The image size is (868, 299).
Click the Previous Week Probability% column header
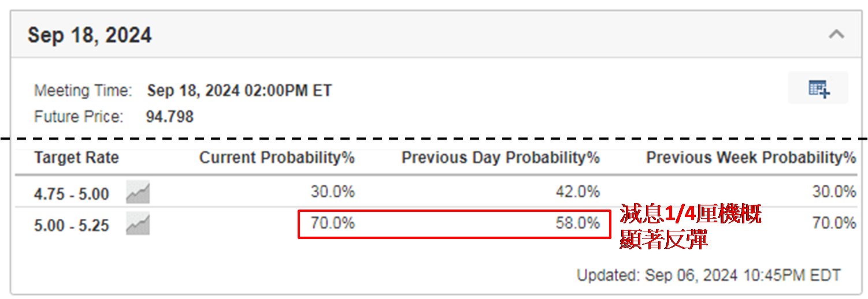point(751,158)
